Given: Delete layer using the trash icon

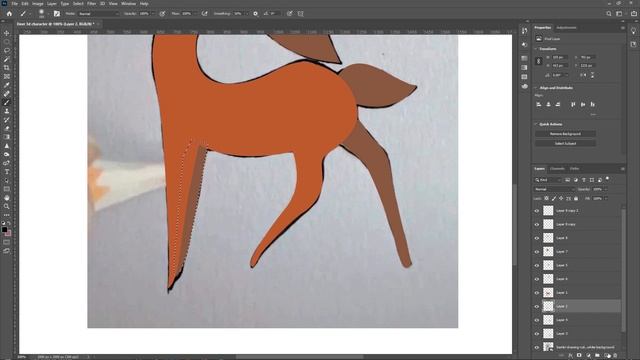Looking at the screenshot, I should click(616, 356).
